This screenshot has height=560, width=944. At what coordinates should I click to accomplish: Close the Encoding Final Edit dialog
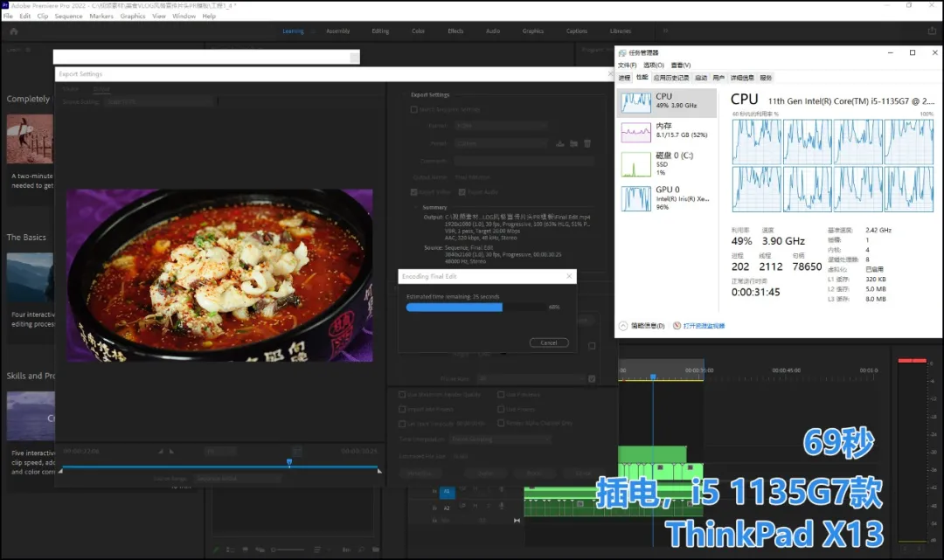(x=569, y=276)
